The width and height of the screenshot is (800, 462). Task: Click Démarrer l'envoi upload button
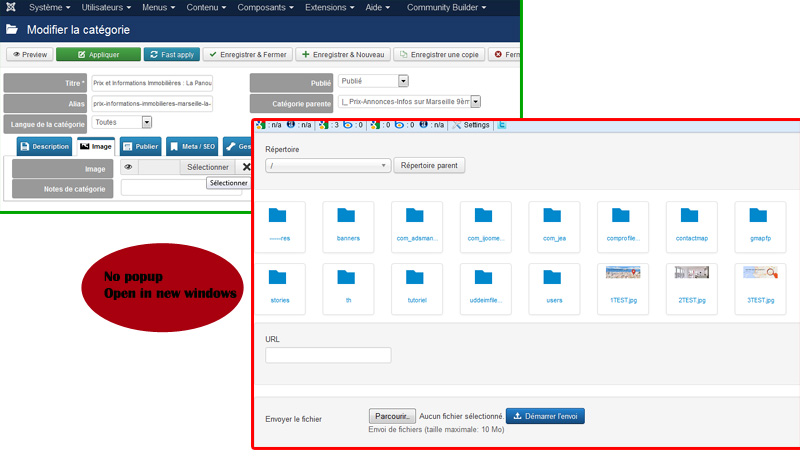[x=545, y=416]
